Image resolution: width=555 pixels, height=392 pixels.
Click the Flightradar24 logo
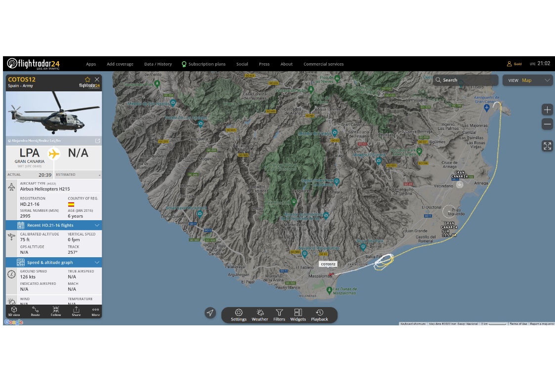pos(34,64)
